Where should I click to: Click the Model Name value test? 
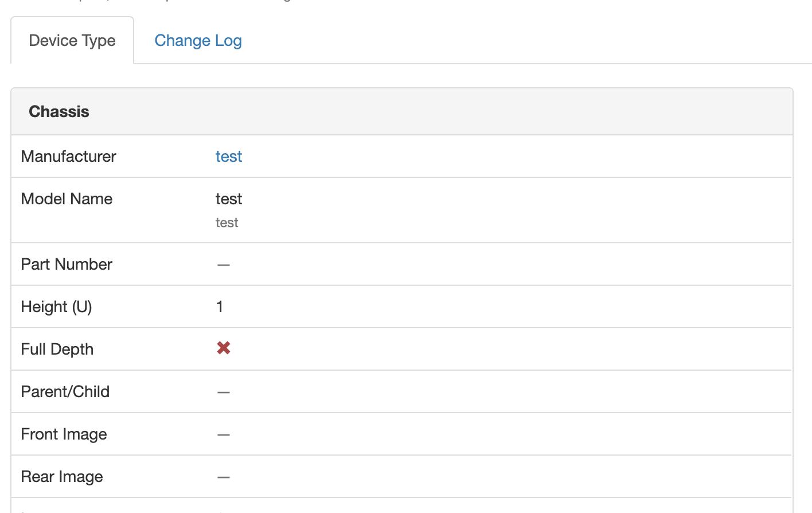[x=228, y=199]
